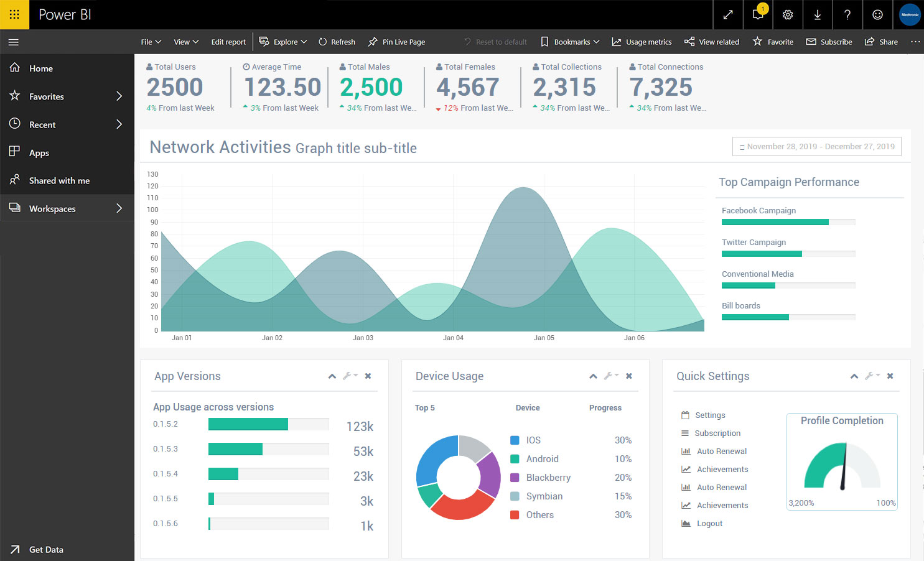Click the download arrow icon
The width and height of the screenshot is (924, 561).
[x=818, y=14]
